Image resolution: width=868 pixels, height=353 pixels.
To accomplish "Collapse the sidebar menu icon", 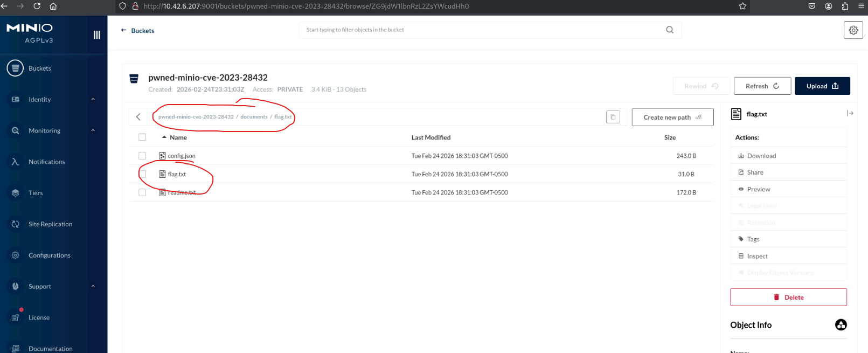I will 97,35.
